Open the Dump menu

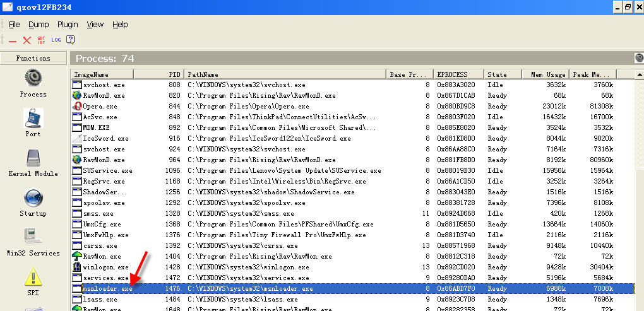coord(39,25)
